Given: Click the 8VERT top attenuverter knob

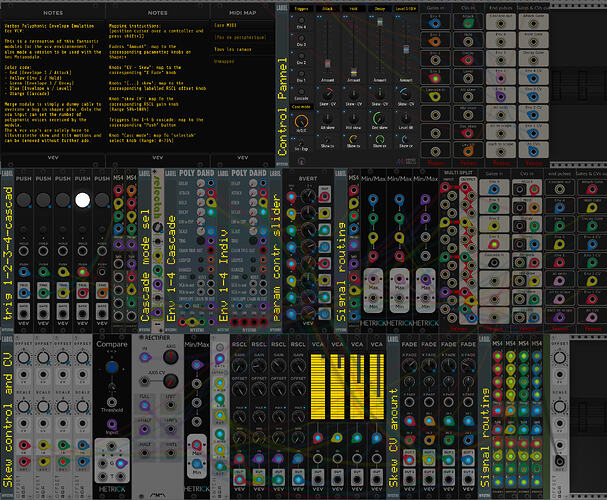Looking at the screenshot, I should (x=308, y=196).
